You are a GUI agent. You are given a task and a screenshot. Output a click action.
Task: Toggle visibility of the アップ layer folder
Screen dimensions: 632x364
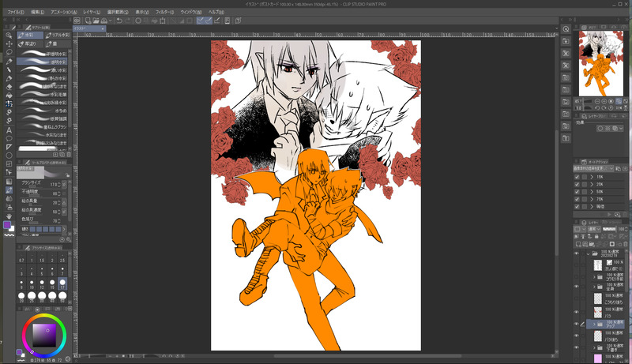pos(577,325)
